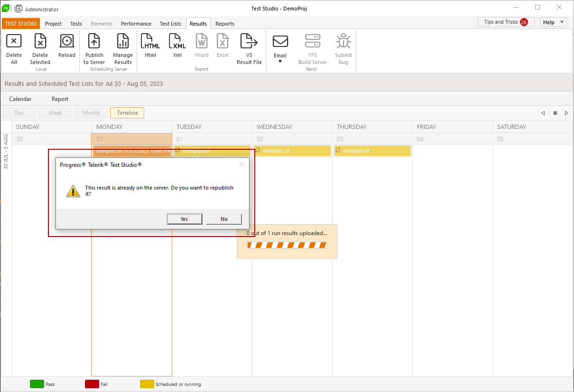Switch to the Reports tab

tap(225, 24)
